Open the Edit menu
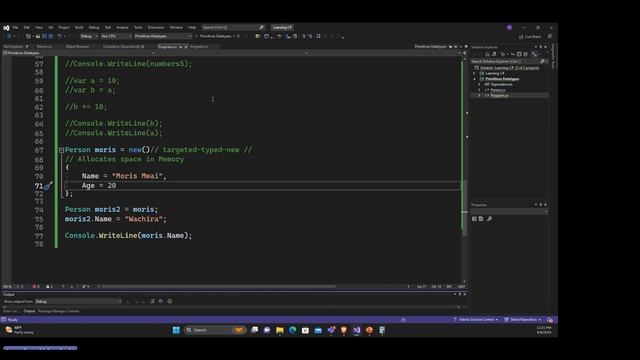Viewport: 640px width, 360px height. [x=27, y=27]
